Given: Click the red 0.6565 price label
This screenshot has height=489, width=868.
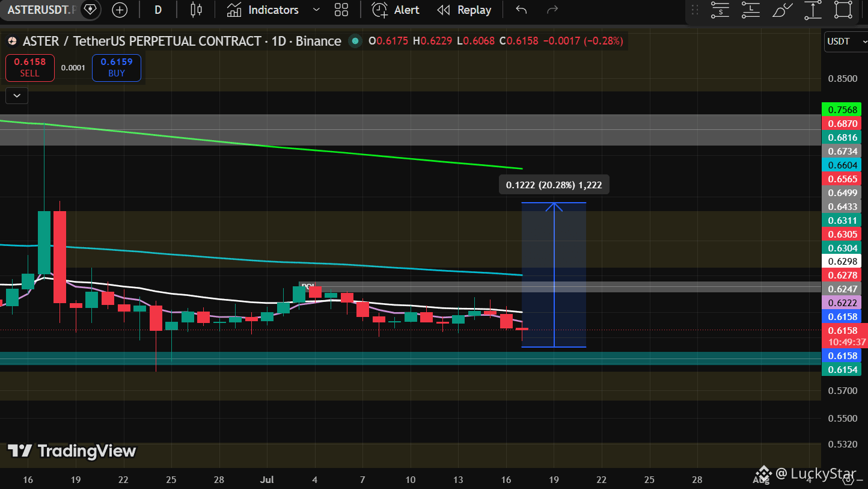Looking at the screenshot, I should 842,179.
